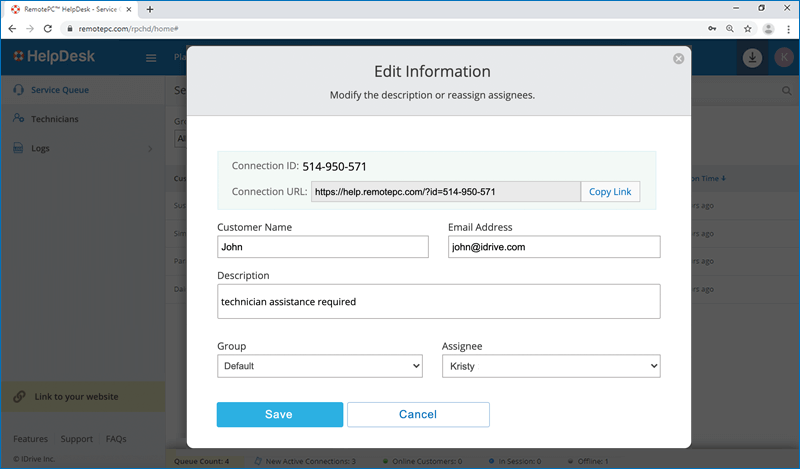
Task: Go to Technicians section
Action: pos(54,119)
